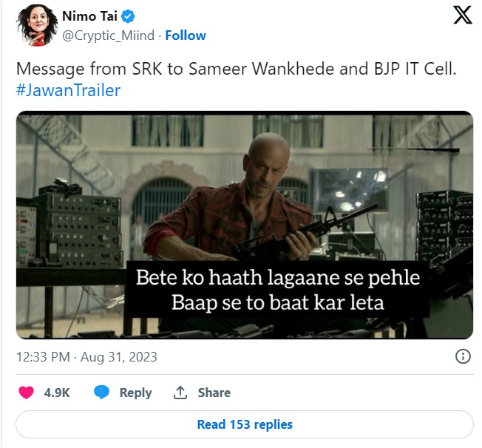Like the tweet using the pink heart icon
The width and height of the screenshot is (482, 448).
(x=26, y=393)
